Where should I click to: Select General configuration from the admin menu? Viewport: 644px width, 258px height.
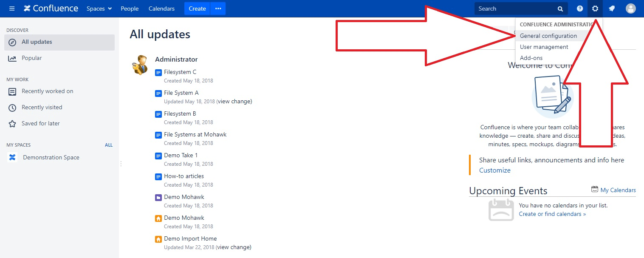pyautogui.click(x=549, y=36)
